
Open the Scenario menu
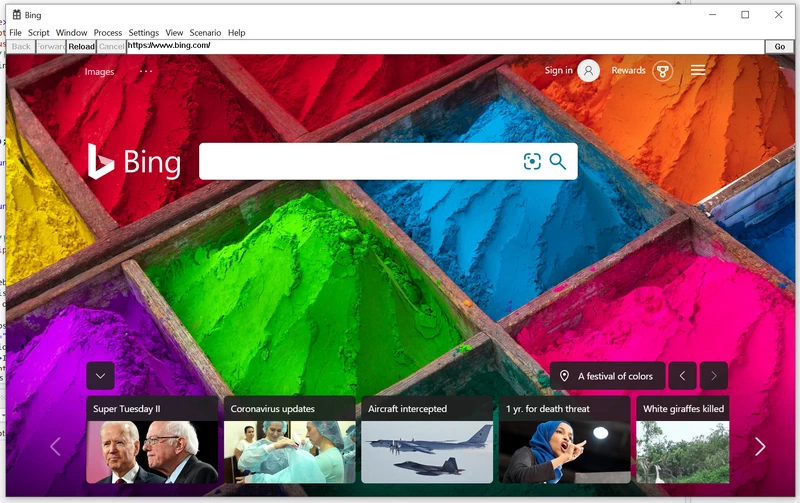pyautogui.click(x=205, y=33)
